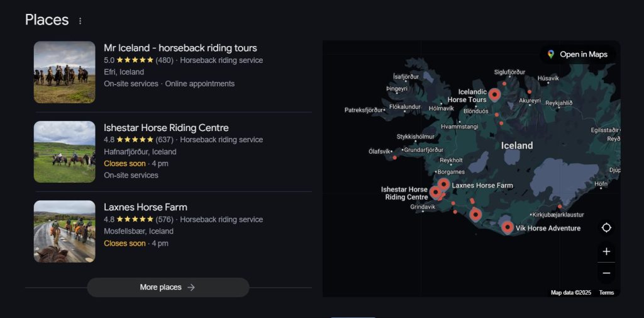644x318 pixels.
Task: Select the Laxnes Horse Farm map pin
Action: (443, 184)
